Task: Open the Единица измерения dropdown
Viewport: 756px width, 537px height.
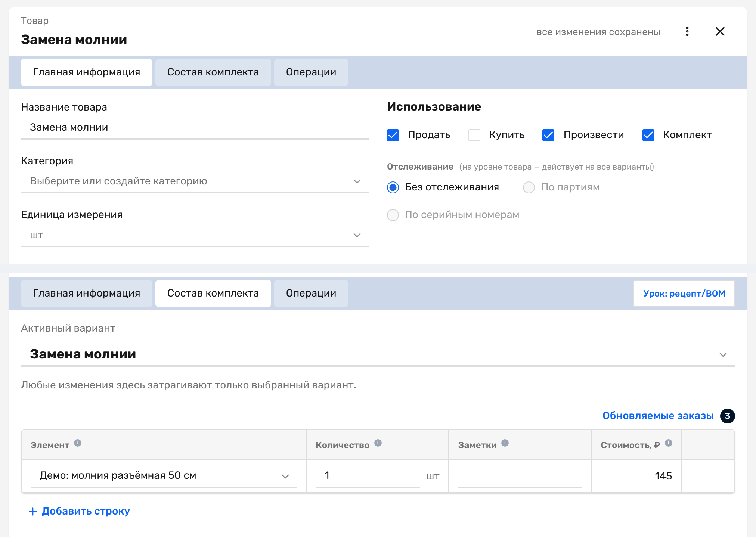Action: pos(195,235)
